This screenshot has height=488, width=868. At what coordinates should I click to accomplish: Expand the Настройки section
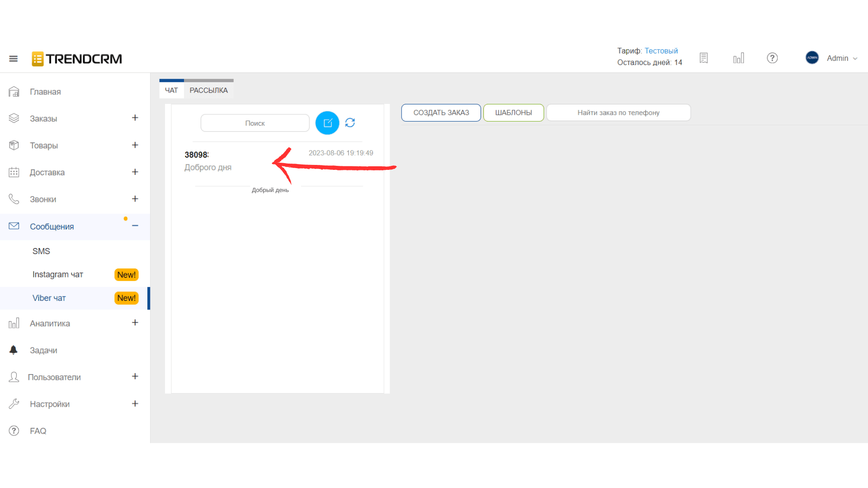click(x=135, y=404)
